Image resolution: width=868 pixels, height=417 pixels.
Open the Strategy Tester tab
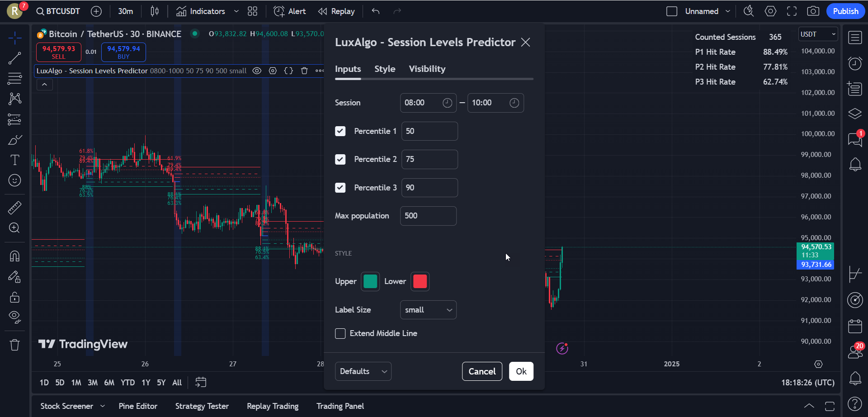coord(202,406)
